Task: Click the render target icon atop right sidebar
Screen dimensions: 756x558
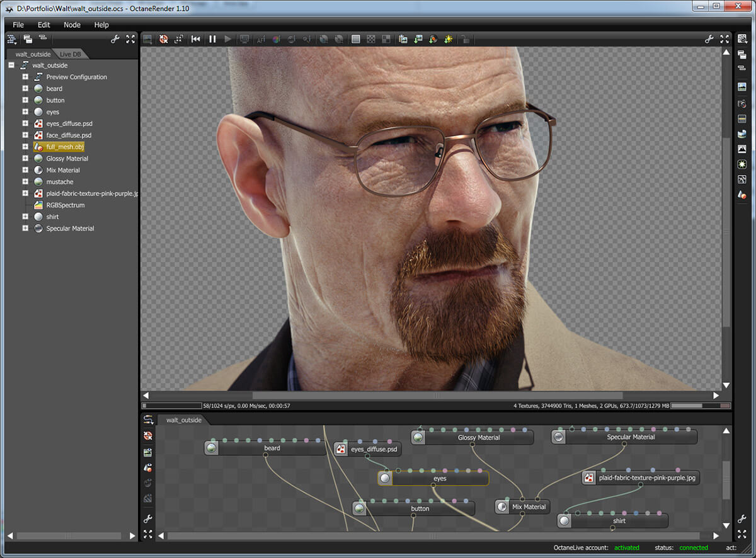Action: click(742, 39)
